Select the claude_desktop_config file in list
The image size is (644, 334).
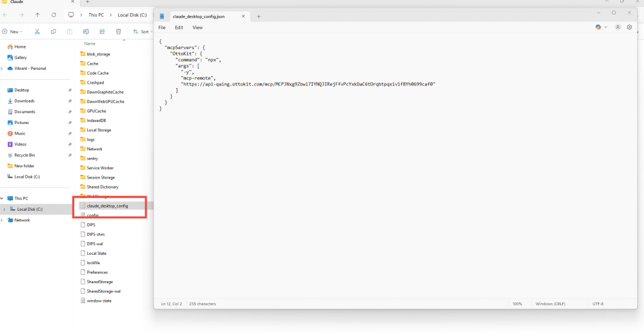click(107, 206)
